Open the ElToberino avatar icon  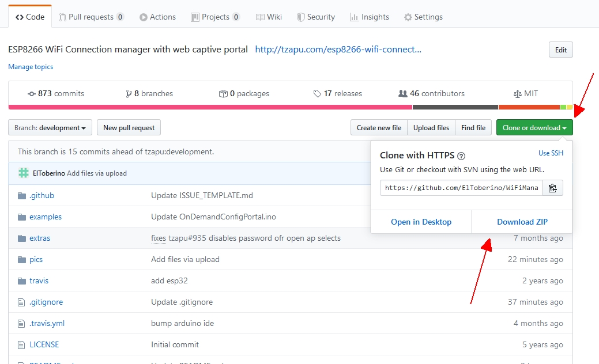pyautogui.click(x=24, y=173)
